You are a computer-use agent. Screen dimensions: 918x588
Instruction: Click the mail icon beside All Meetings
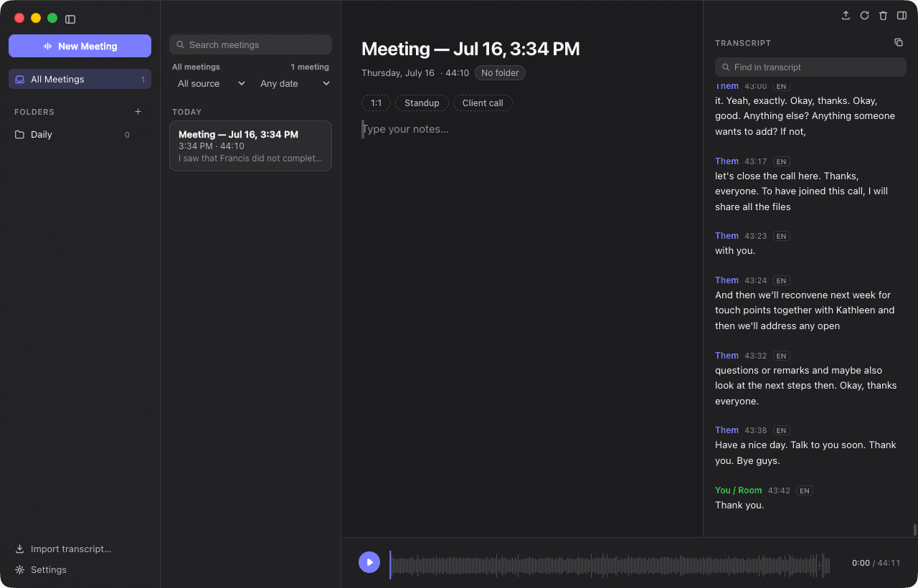[x=20, y=80]
